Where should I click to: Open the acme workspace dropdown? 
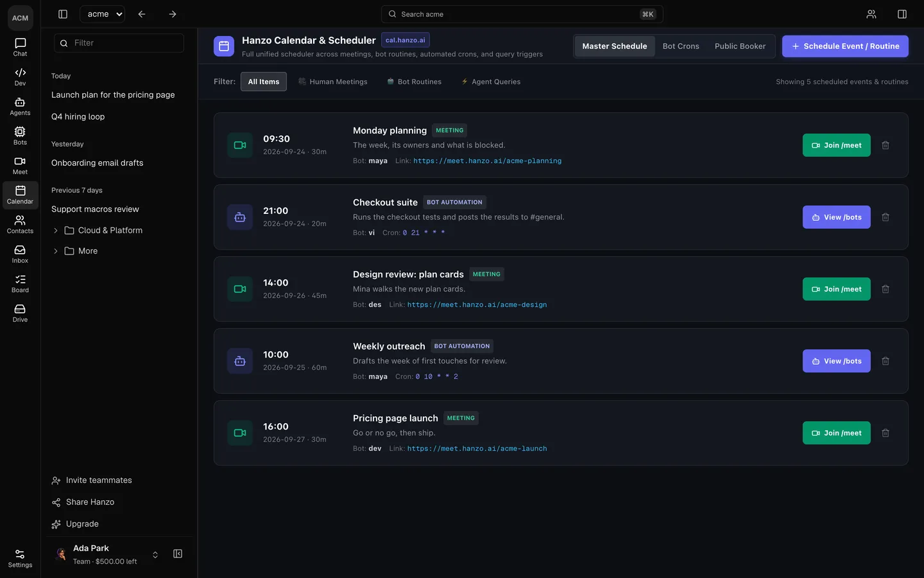pyautogui.click(x=102, y=14)
